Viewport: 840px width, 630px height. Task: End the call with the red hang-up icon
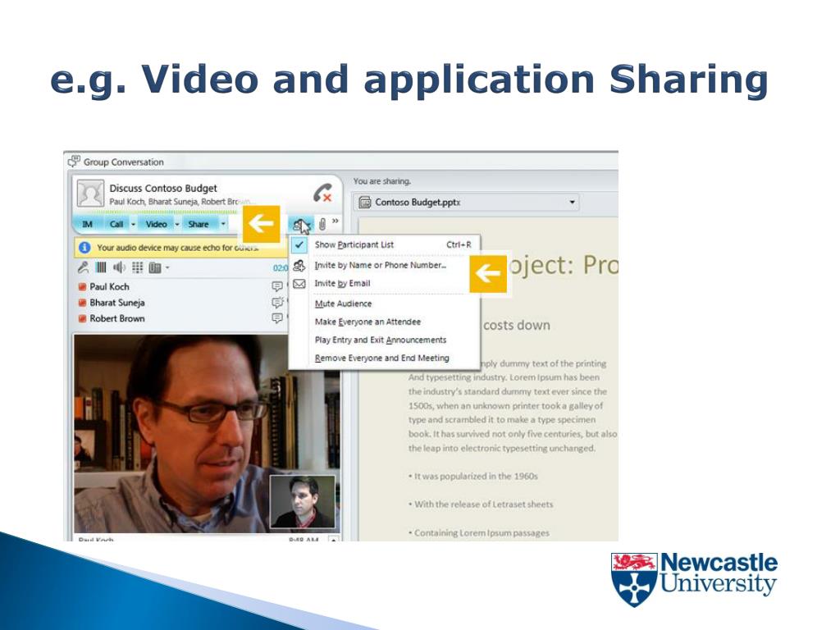[x=322, y=193]
